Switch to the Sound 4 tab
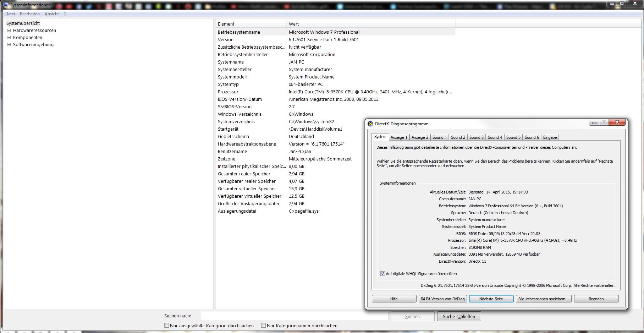 [495, 137]
